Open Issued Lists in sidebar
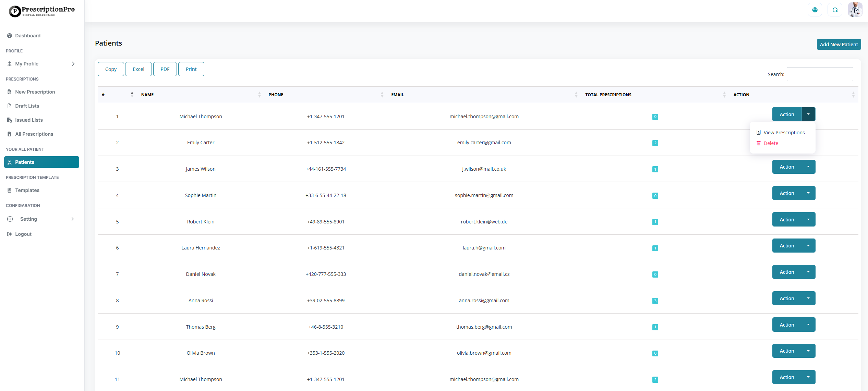868x391 pixels. (29, 120)
